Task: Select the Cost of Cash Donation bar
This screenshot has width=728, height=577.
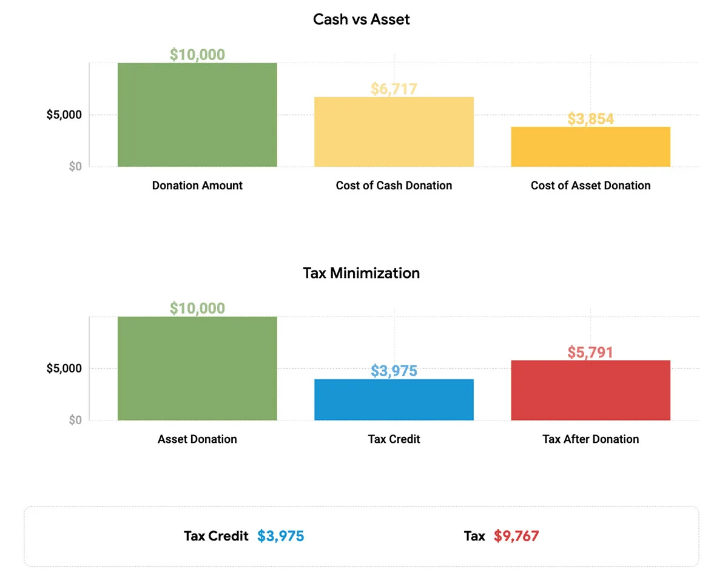Action: pyautogui.click(x=394, y=132)
